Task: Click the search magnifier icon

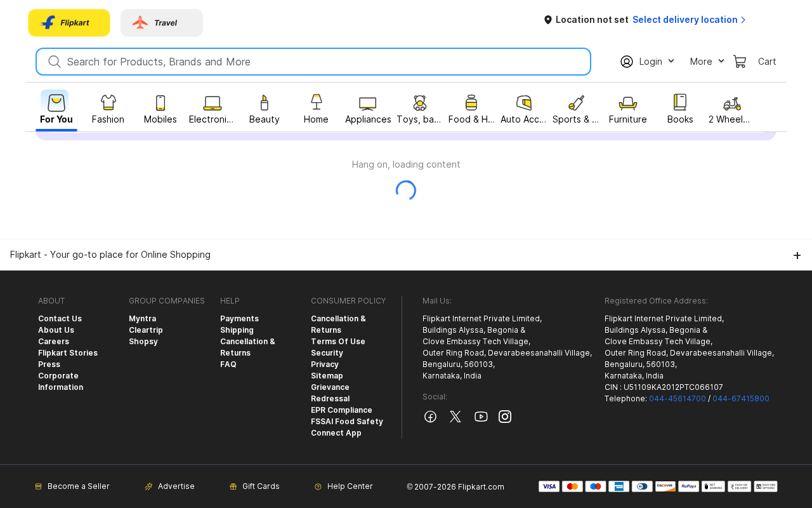Action: click(55, 62)
